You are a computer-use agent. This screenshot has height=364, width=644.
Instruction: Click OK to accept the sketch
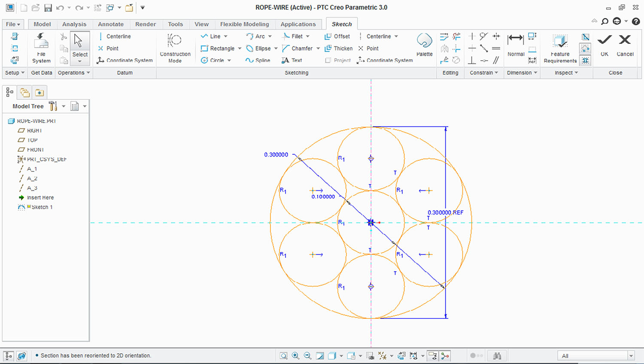605,45
